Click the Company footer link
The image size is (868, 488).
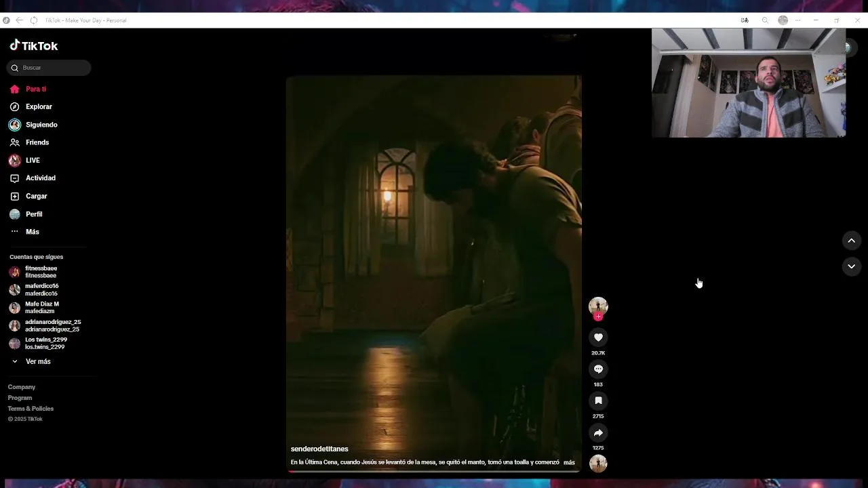(22, 387)
